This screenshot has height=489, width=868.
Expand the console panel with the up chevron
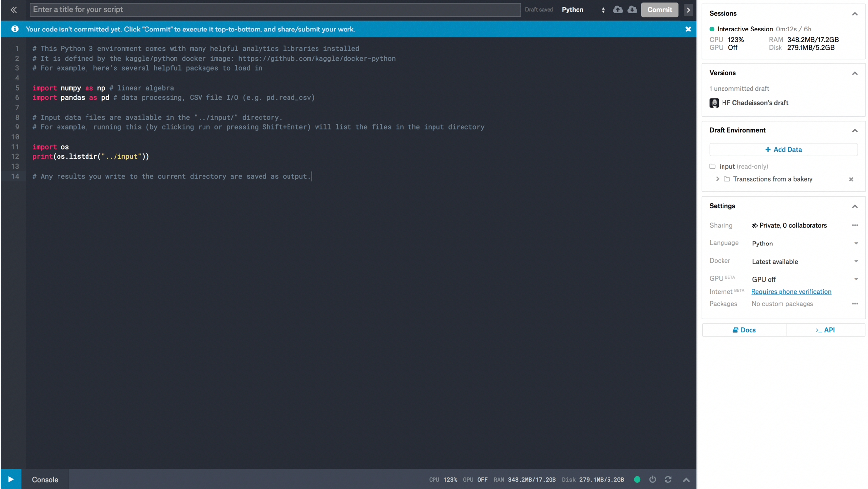coord(686,480)
